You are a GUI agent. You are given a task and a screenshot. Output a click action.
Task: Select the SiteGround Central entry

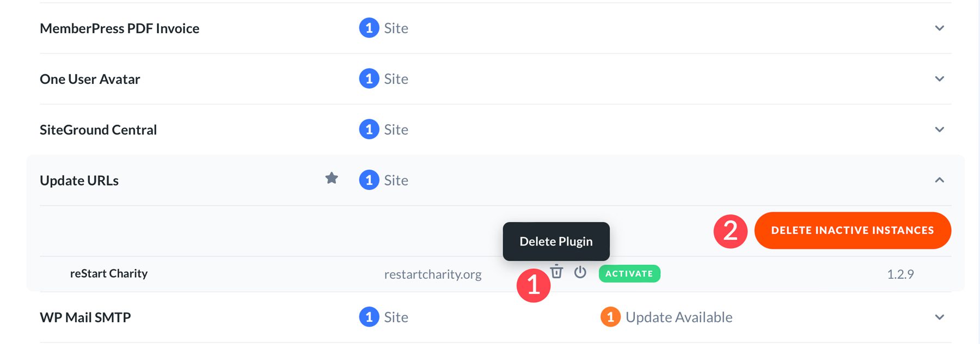pos(98,130)
